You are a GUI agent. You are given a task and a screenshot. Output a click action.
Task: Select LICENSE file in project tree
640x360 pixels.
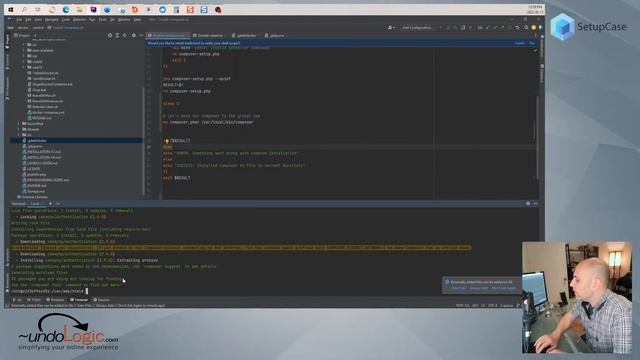click(31, 169)
